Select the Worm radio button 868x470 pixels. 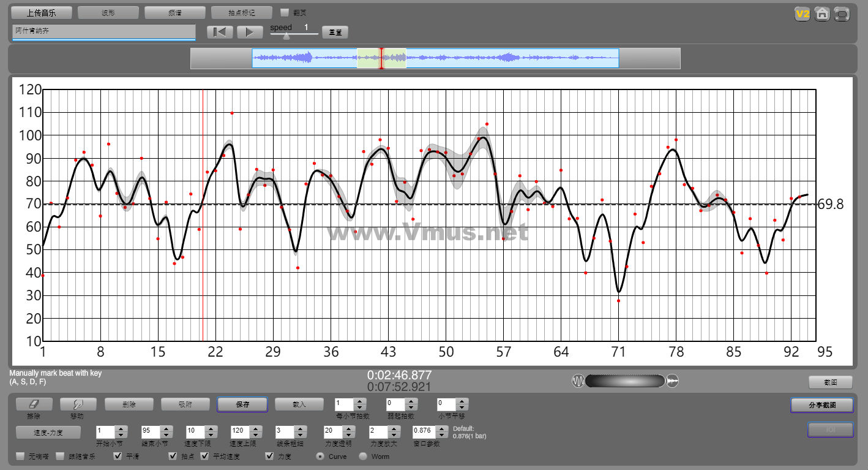[363, 456]
